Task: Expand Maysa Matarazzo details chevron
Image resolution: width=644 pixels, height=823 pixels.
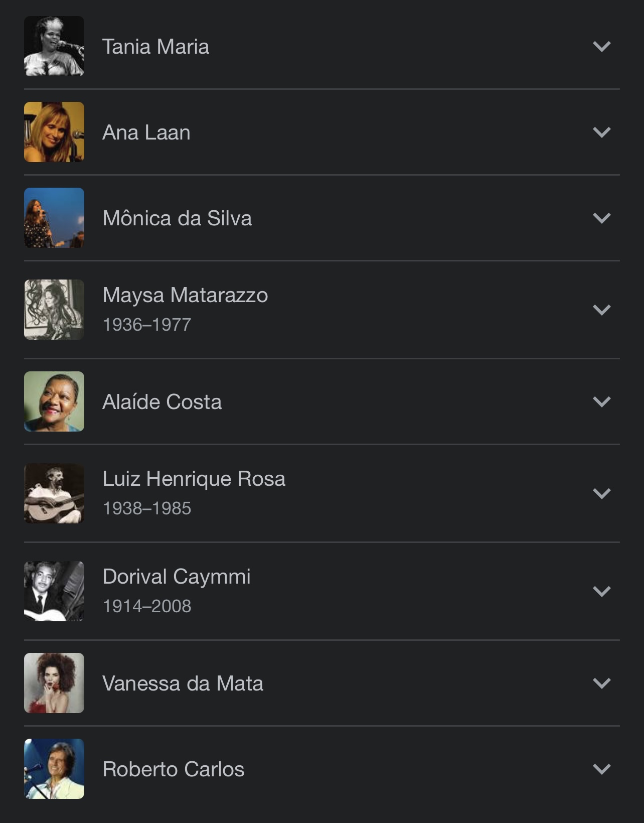Action: tap(601, 310)
